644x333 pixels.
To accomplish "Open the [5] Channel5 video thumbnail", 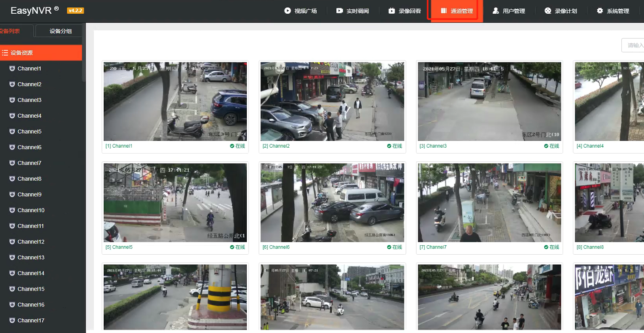I will pyautogui.click(x=175, y=202).
